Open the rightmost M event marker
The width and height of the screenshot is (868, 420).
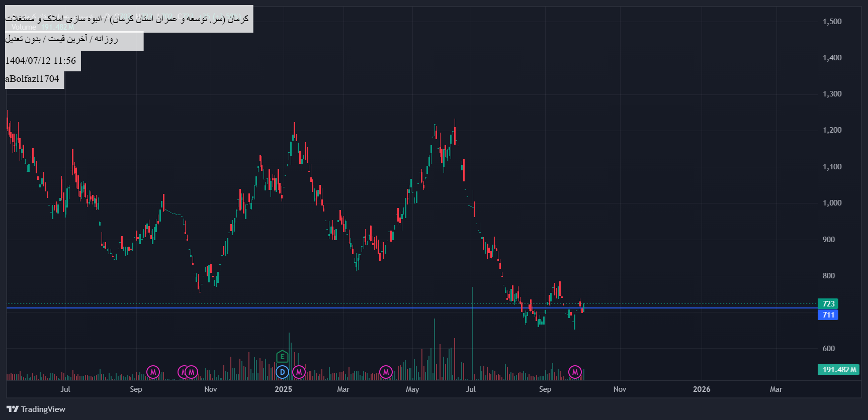point(575,372)
